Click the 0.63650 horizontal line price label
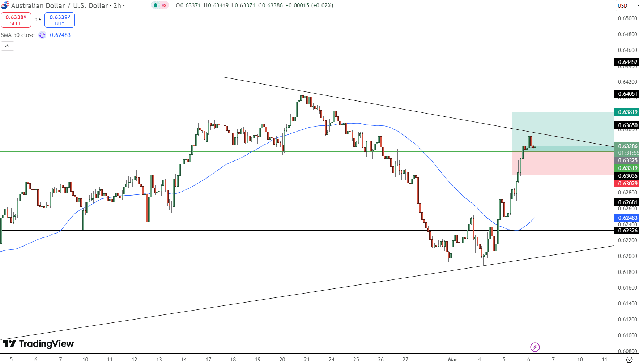The height and width of the screenshot is (364, 639). tap(627, 125)
